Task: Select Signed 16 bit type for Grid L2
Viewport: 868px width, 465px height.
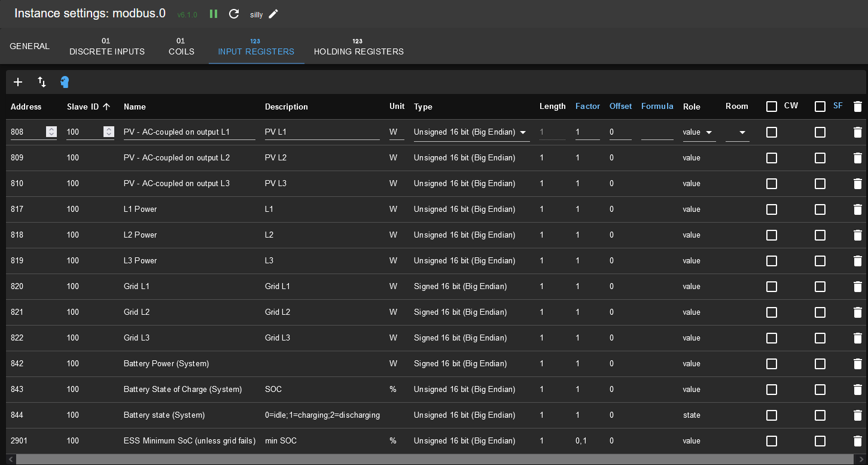Action: point(460,312)
